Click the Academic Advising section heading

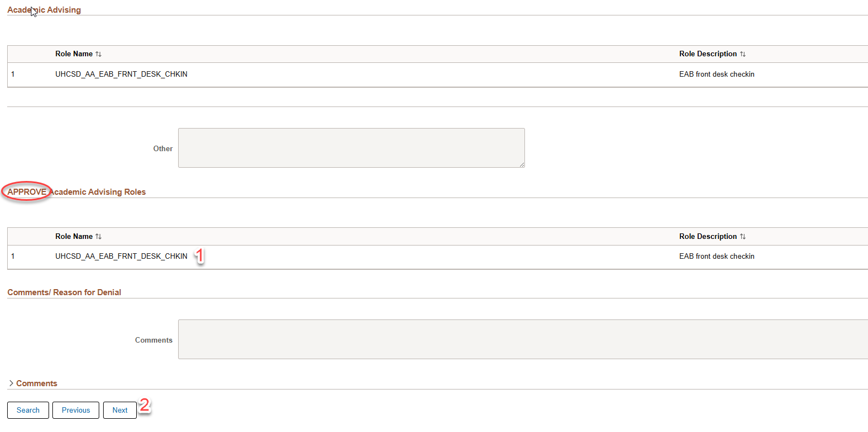click(44, 9)
